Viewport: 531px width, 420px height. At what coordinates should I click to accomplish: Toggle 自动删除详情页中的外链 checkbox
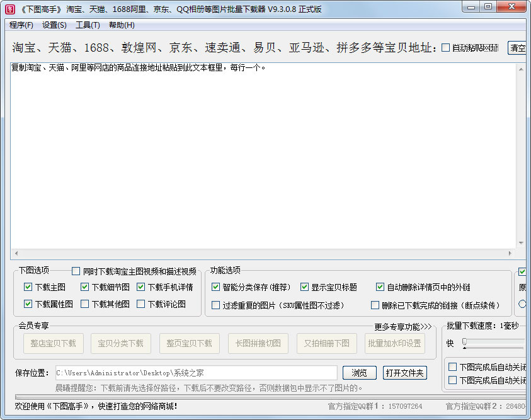380,287
